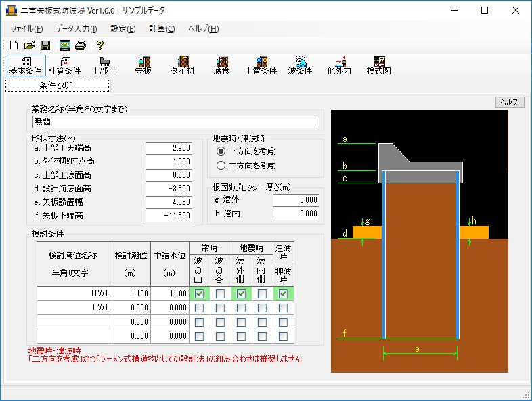Click H.W.L 中詰水位 value 1.100
The height and width of the screenshot is (401, 532).
pos(170,293)
